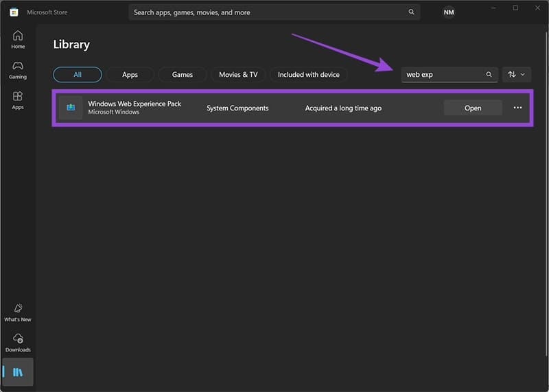
Task: Open the Home section in sidebar
Action: click(18, 39)
